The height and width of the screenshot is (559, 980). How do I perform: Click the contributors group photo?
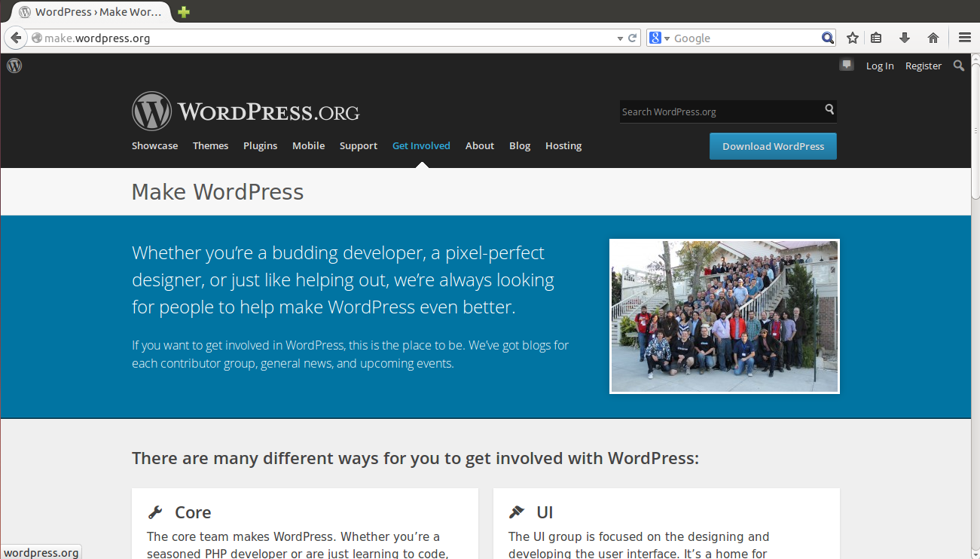(725, 316)
